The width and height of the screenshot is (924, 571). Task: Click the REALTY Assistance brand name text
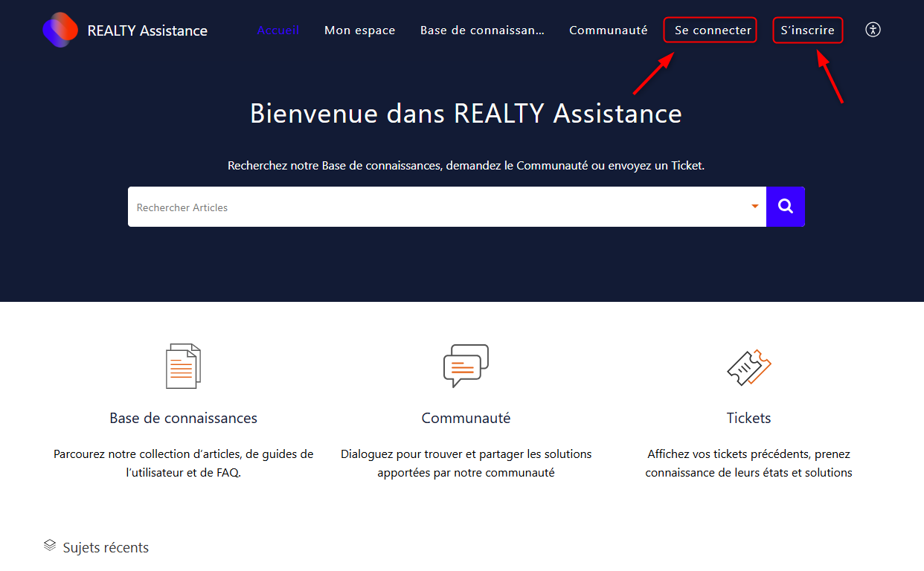(x=147, y=30)
